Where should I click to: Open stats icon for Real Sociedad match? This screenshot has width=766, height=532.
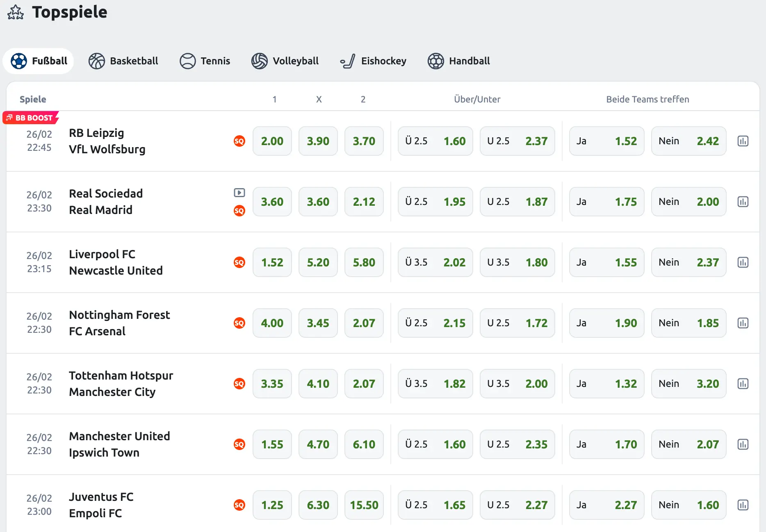743,202
